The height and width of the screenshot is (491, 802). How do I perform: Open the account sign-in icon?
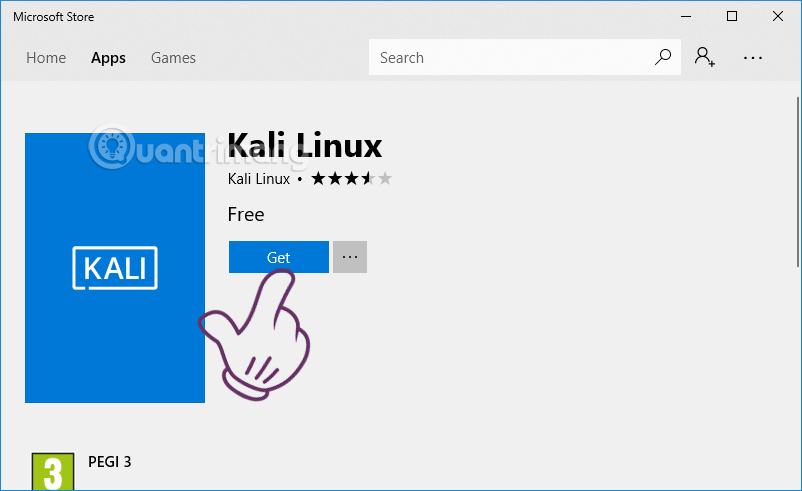[x=704, y=57]
